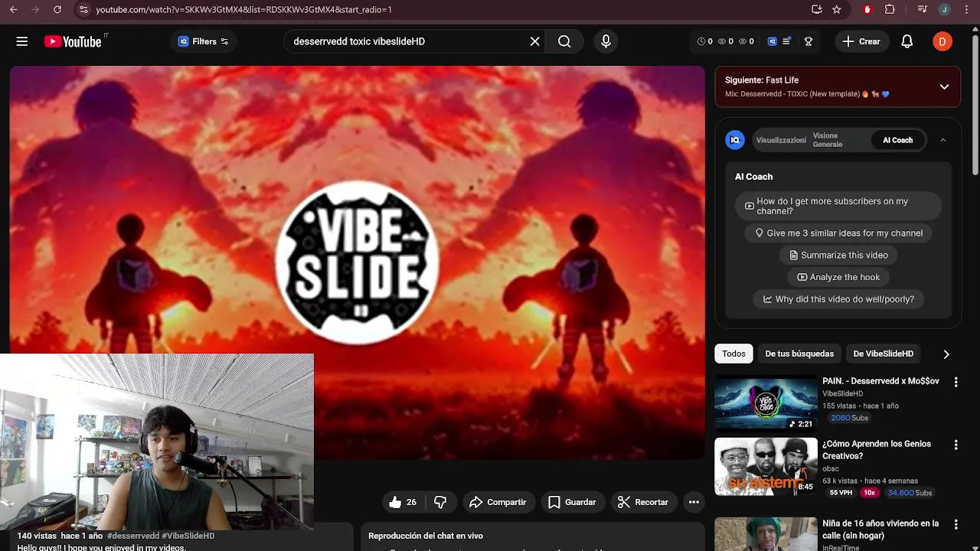
Task: Open site info icon in address bar
Action: [83, 9]
